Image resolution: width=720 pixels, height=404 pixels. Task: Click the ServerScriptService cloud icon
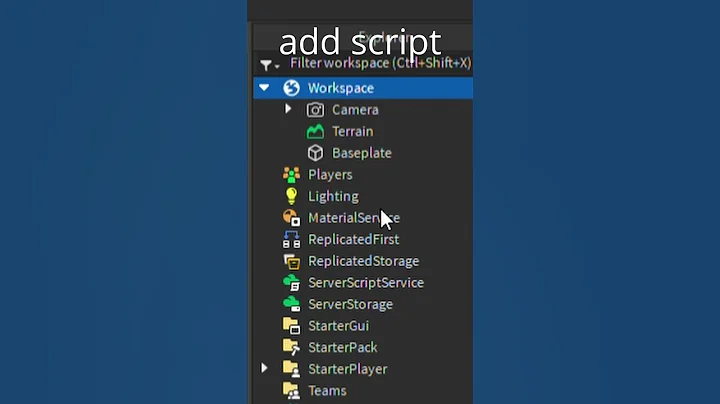291,282
